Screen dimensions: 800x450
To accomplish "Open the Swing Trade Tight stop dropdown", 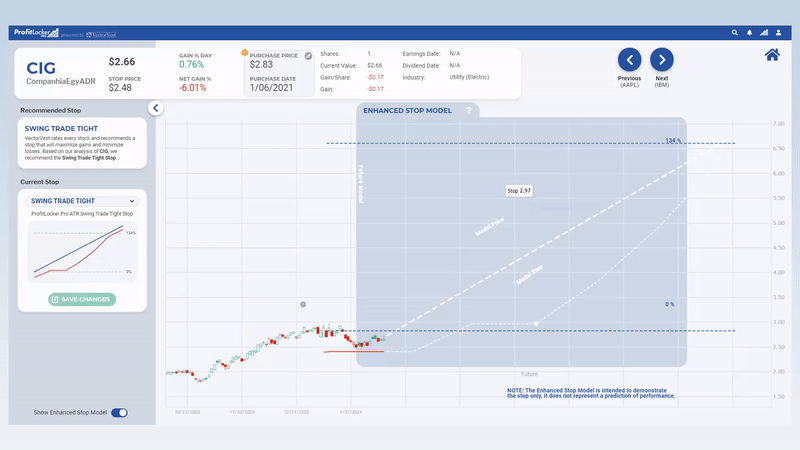I will tap(82, 201).
